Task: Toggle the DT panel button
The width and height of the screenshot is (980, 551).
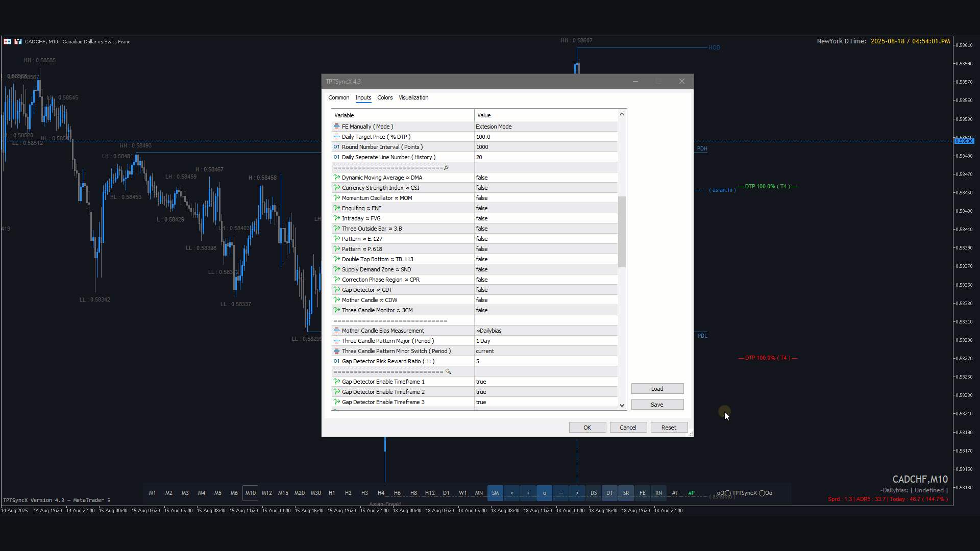Action: (x=609, y=493)
